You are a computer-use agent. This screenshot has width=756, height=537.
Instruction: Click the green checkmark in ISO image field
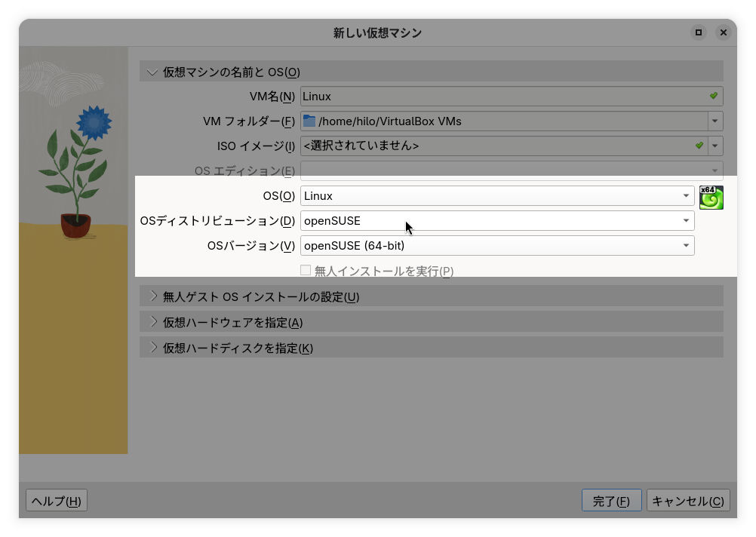point(699,145)
